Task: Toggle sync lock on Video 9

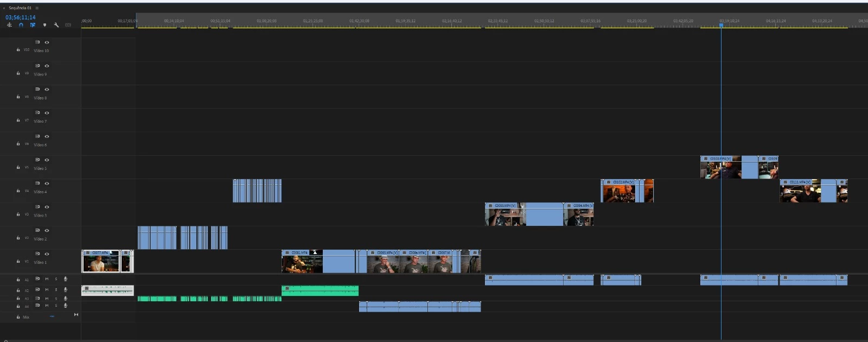Action: 37,66
